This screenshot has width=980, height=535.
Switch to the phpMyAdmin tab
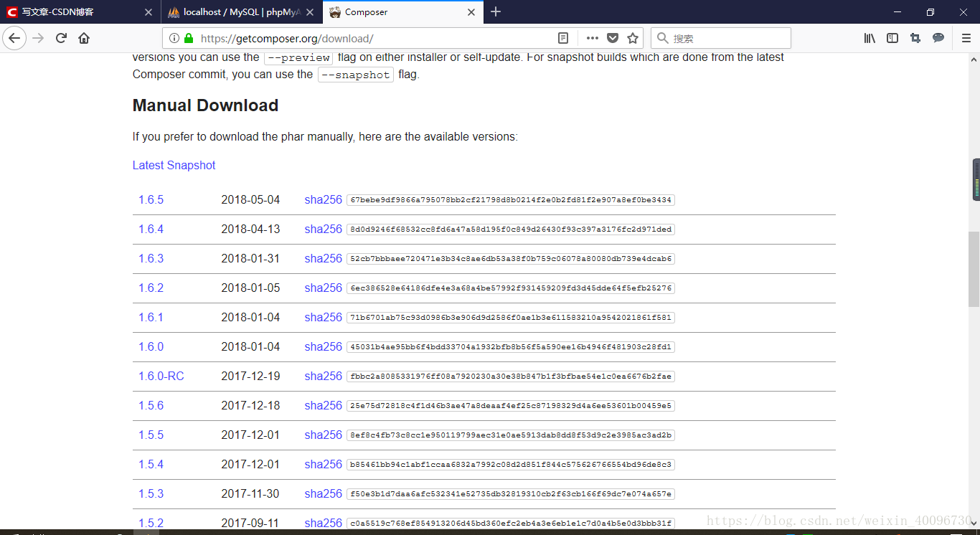[237, 12]
